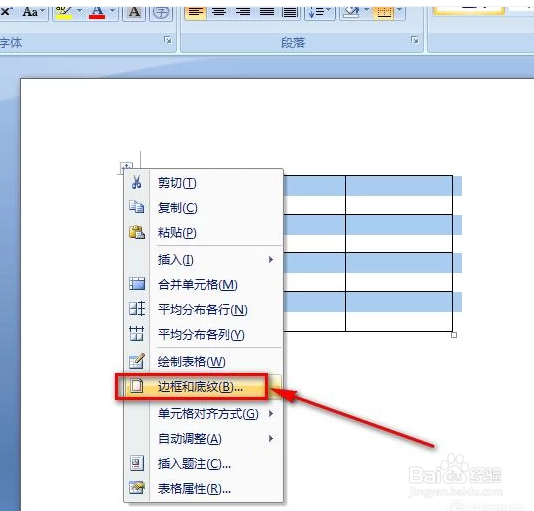This screenshot has height=511, width=534.
Task: Click the enclosed character (circled 字) button
Action: point(161,13)
